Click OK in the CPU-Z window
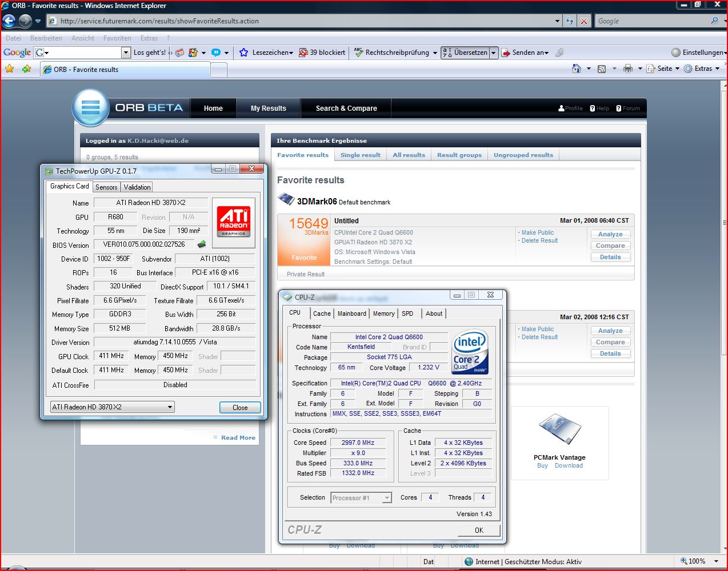Viewport: 728px width, 571px height. point(479,530)
